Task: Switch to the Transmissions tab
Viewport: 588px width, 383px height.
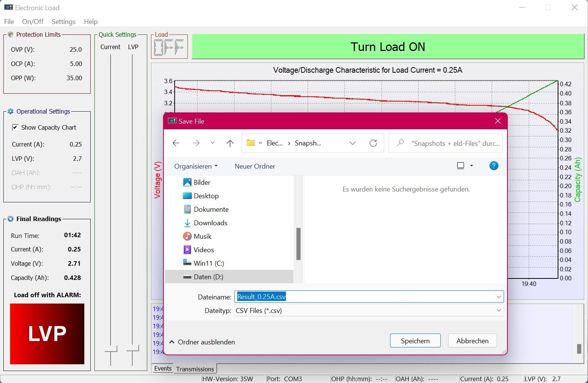Action: point(195,369)
